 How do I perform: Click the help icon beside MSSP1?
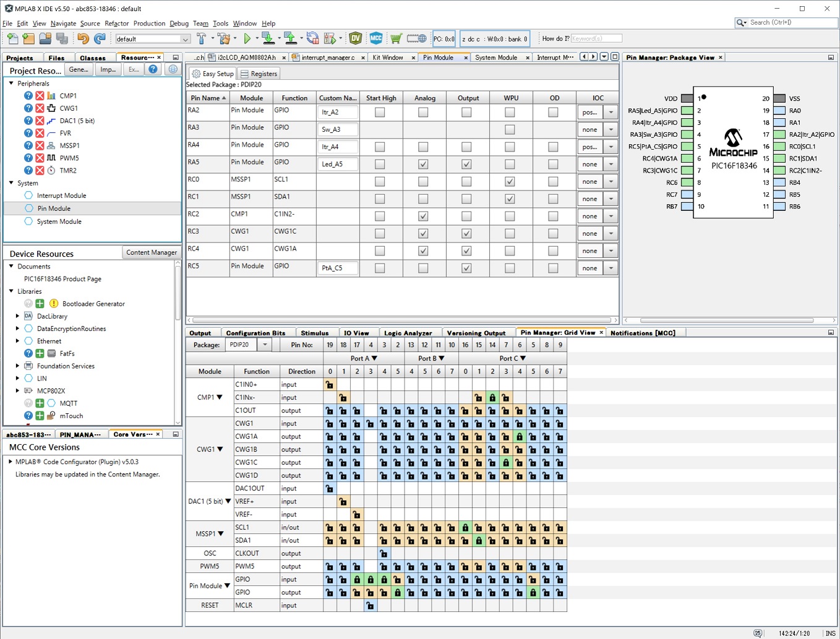pyautogui.click(x=28, y=145)
